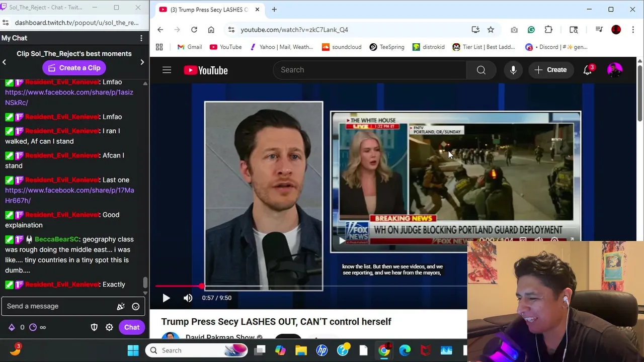Image resolution: width=644 pixels, height=362 pixels.
Task: Open the YouTube account avatar menu
Action: (615, 70)
